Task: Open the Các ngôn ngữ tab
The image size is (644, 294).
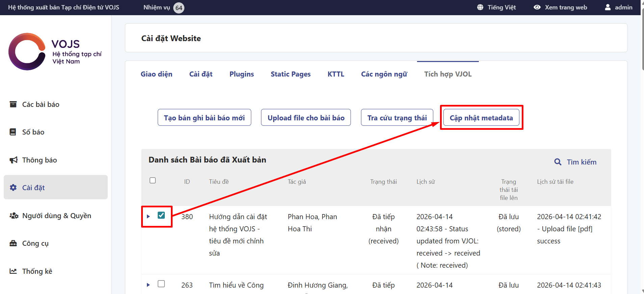Action: tap(384, 74)
